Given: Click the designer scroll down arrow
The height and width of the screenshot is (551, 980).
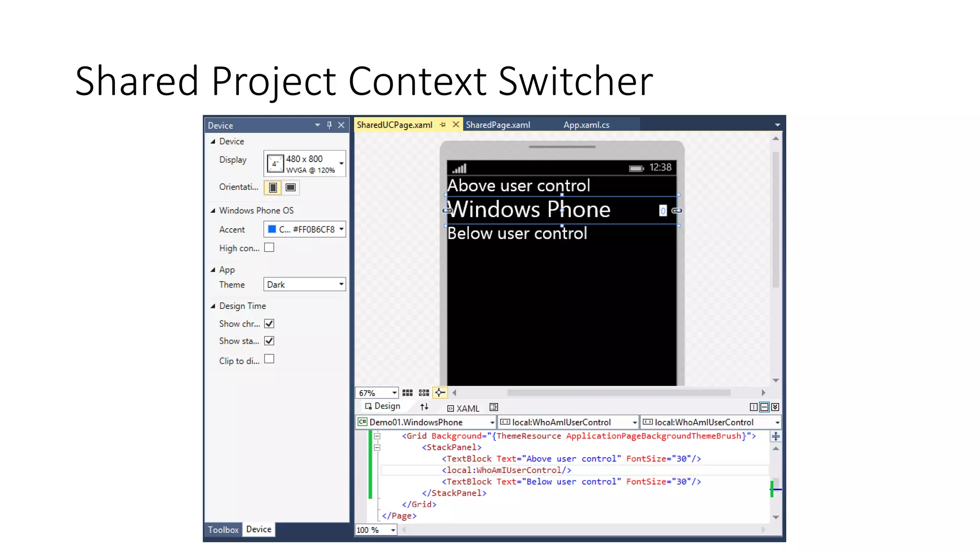Looking at the screenshot, I should [776, 380].
